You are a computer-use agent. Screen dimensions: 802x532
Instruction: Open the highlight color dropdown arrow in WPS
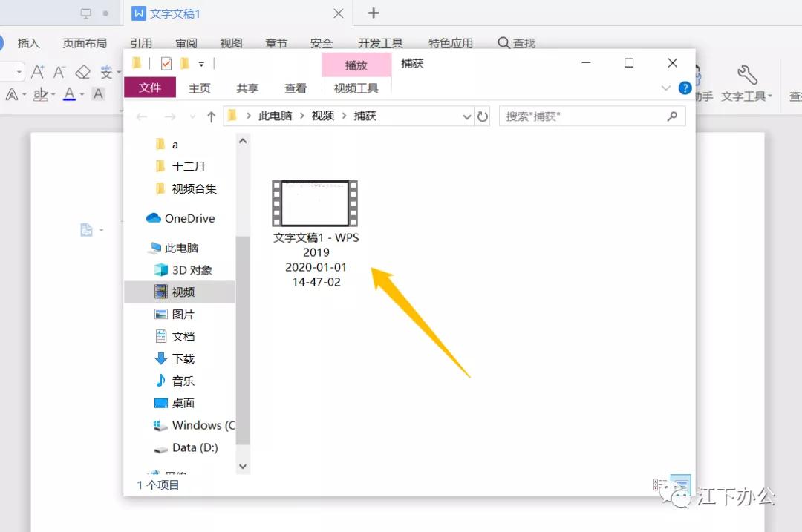coord(53,94)
